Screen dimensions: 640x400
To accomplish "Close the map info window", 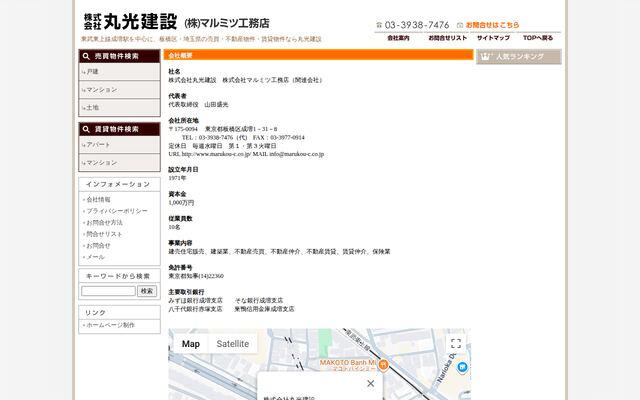I will click(x=371, y=384).
